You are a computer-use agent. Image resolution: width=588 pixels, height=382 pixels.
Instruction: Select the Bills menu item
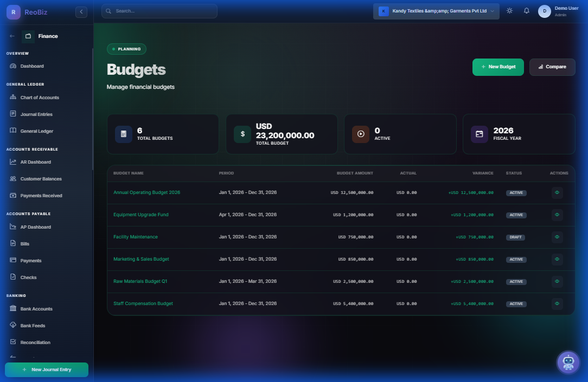pos(26,243)
